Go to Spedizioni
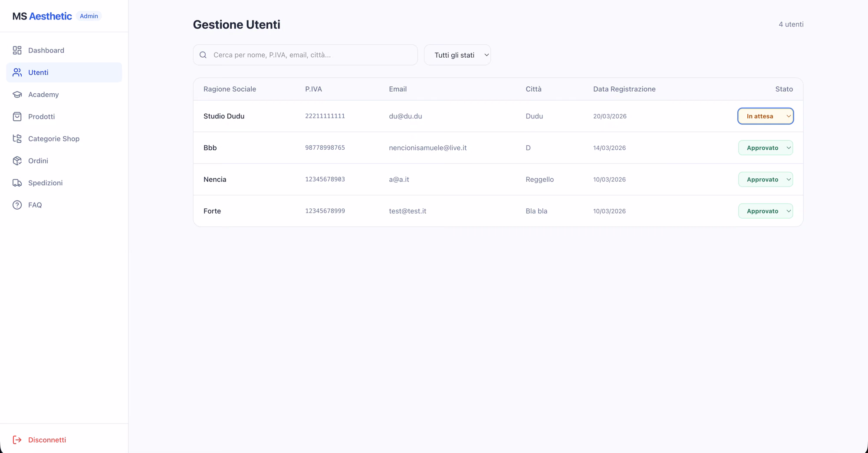This screenshot has width=868, height=453. pos(64,183)
